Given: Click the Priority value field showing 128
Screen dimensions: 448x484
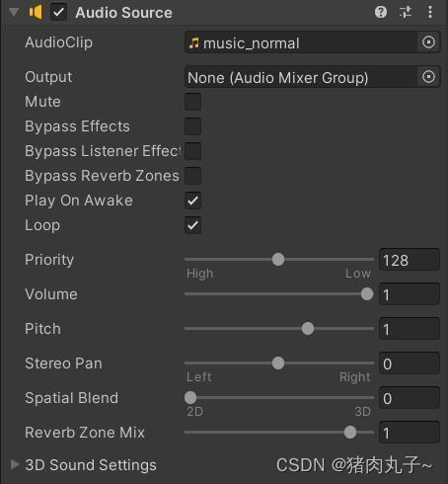Looking at the screenshot, I should 410,260.
